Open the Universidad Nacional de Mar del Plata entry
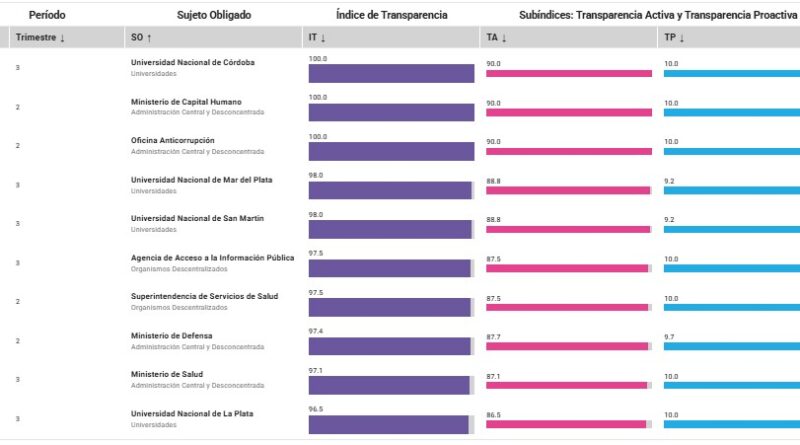800x445 pixels. tap(201, 180)
